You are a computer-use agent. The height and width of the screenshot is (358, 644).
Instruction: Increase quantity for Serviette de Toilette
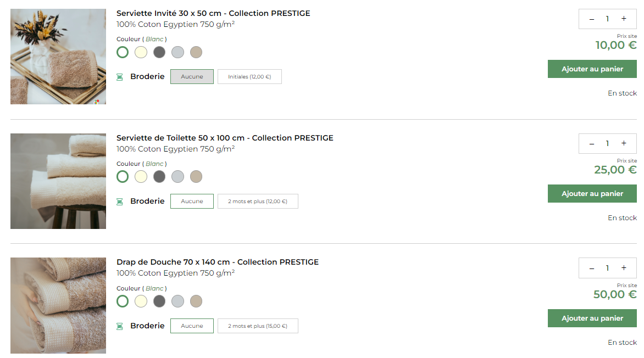pyautogui.click(x=624, y=143)
